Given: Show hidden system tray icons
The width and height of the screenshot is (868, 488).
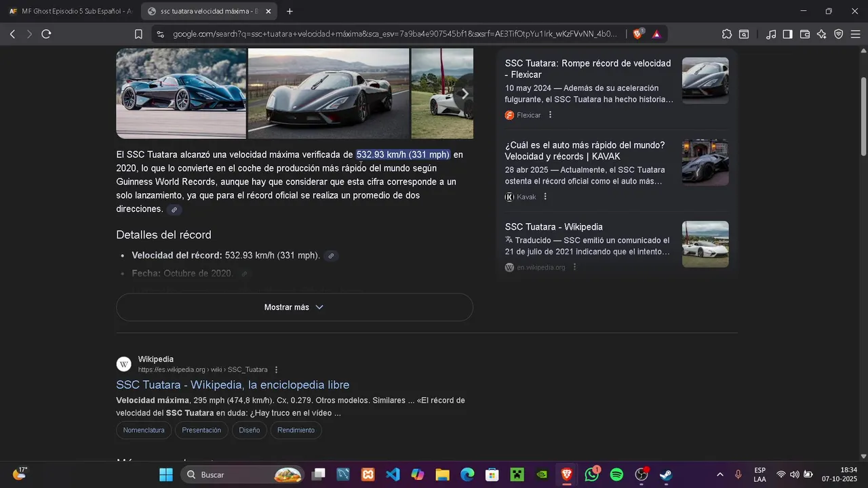Looking at the screenshot, I should click(719, 474).
